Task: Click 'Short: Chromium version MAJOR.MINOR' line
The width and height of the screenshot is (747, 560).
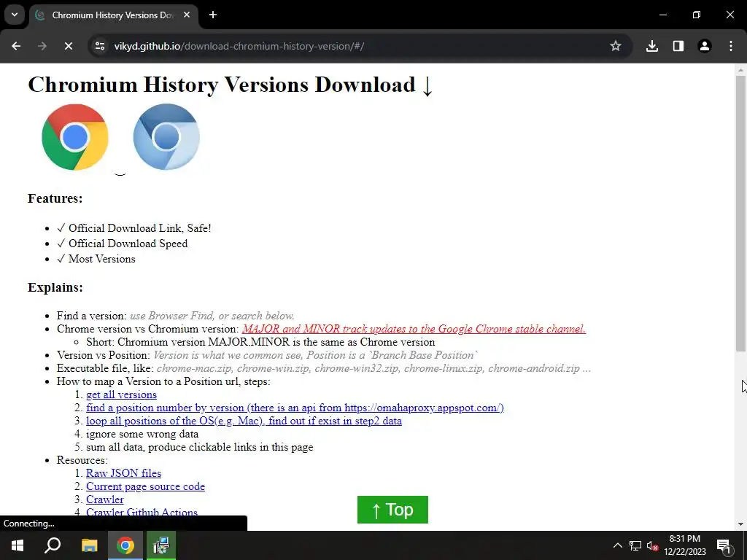Action: click(x=260, y=342)
